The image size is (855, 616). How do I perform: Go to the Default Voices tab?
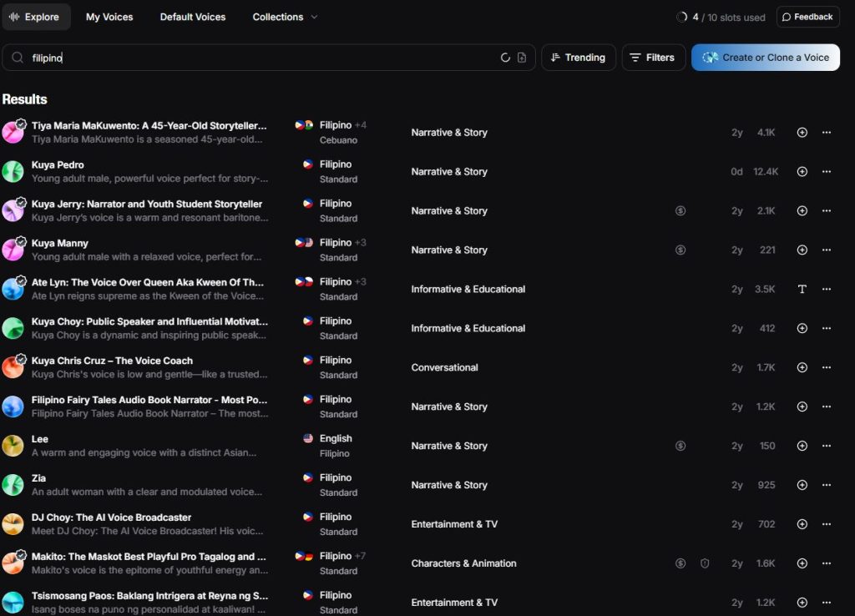click(x=193, y=17)
